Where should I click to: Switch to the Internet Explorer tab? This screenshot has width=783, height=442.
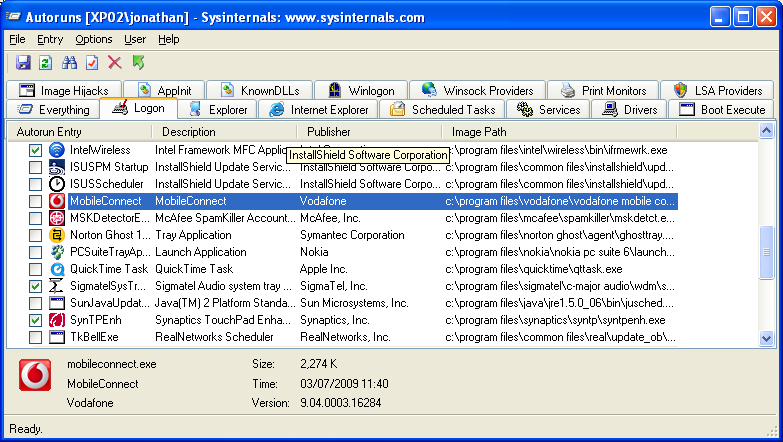(x=319, y=109)
